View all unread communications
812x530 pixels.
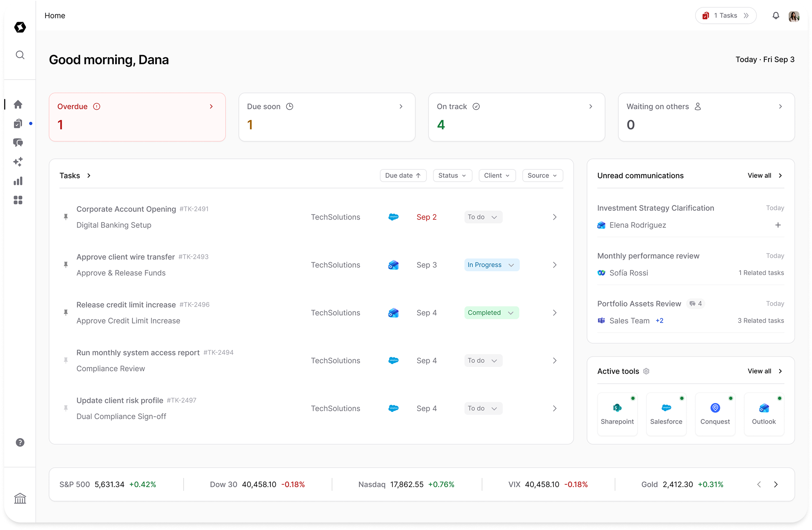click(x=765, y=176)
